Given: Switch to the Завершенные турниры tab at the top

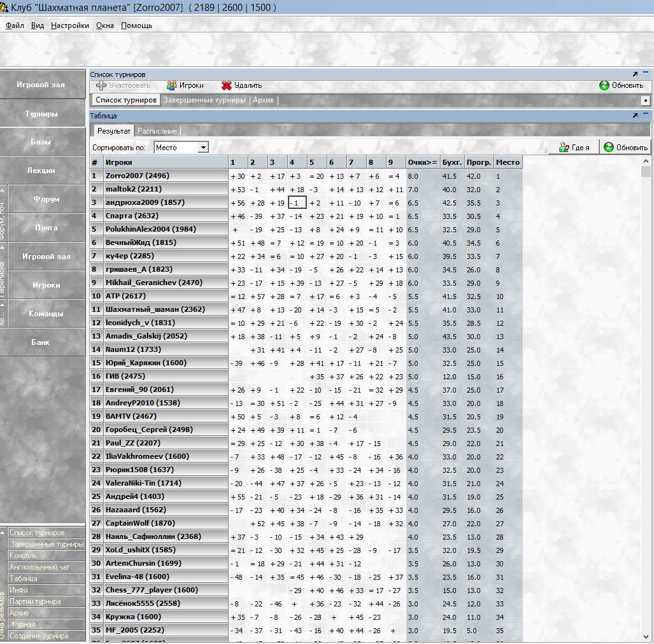Looking at the screenshot, I should coord(204,101).
